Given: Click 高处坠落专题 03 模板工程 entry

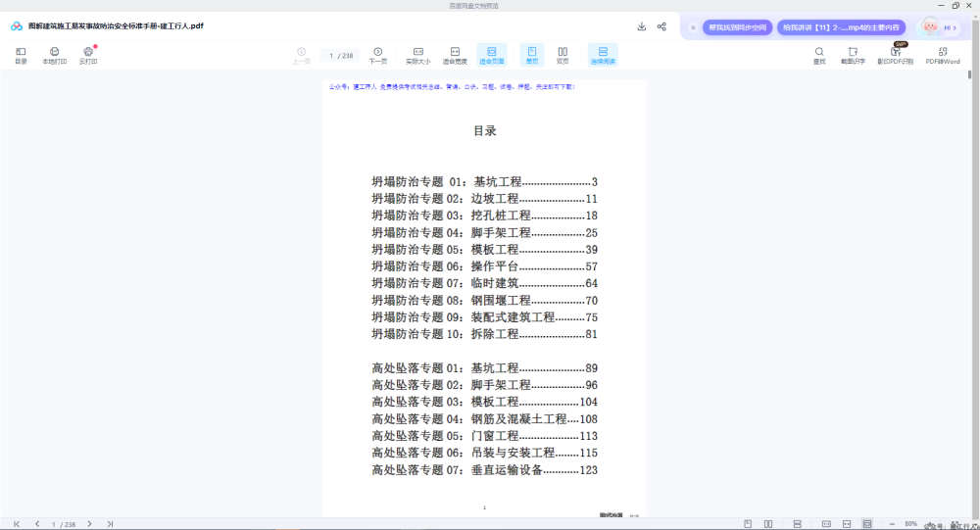Looking at the screenshot, I should 484,402.
